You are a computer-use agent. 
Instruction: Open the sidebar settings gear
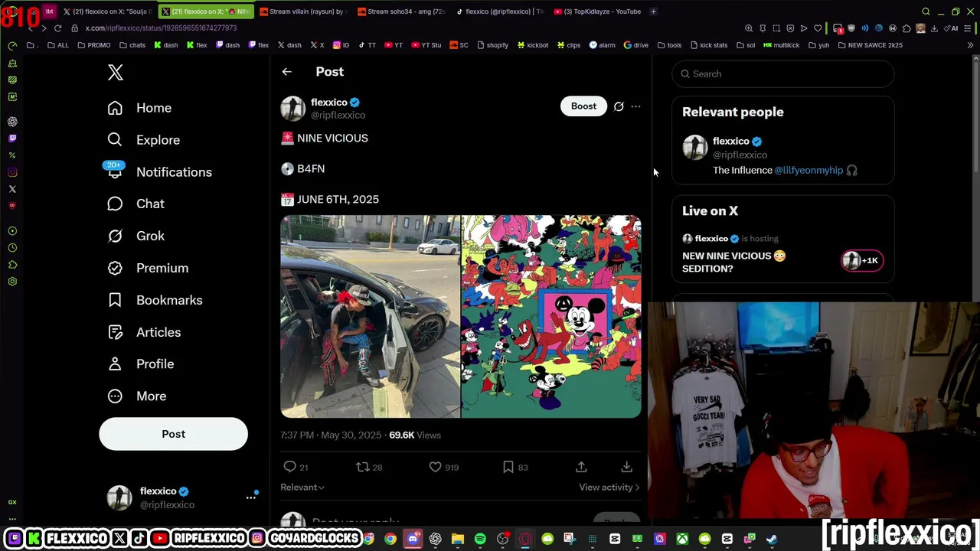[x=12, y=282]
